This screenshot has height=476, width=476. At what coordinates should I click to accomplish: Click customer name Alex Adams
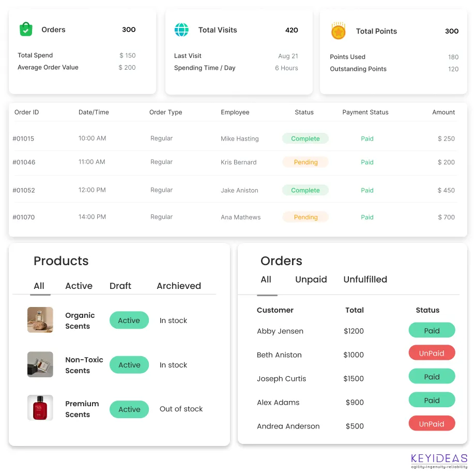pos(278,403)
